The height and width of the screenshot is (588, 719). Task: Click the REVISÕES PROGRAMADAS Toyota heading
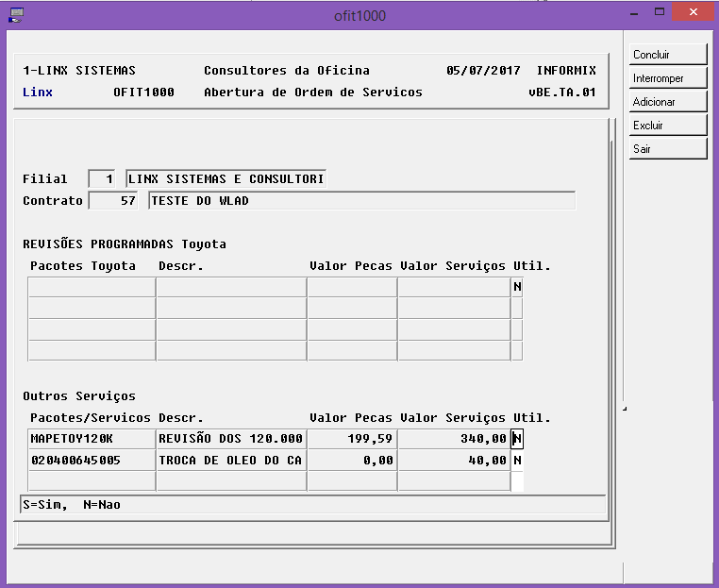[125, 244]
